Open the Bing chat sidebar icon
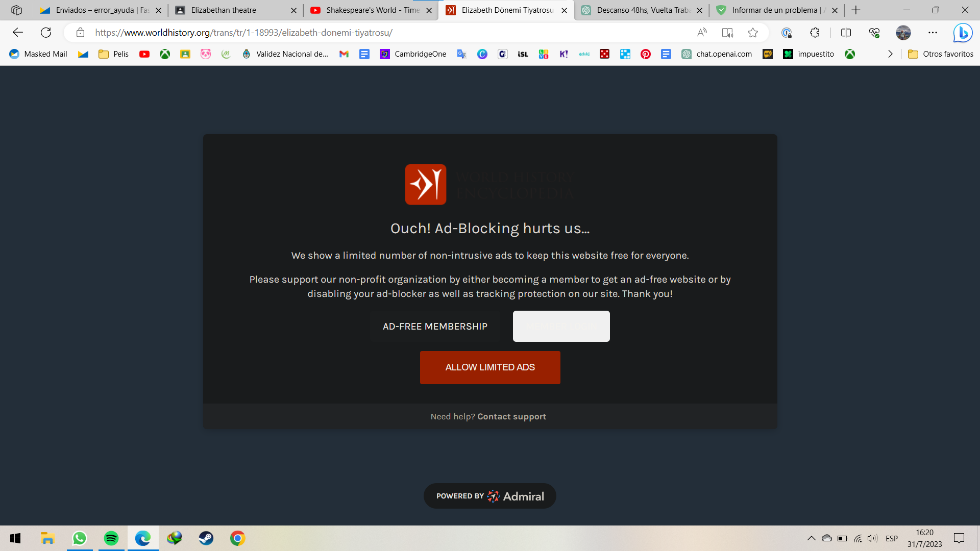The height and width of the screenshot is (551, 980). pos(963,33)
